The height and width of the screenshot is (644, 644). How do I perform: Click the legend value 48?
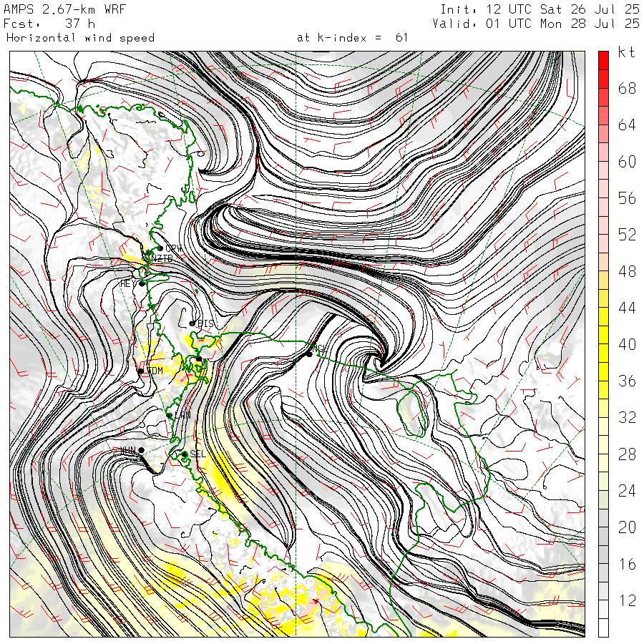click(x=627, y=271)
